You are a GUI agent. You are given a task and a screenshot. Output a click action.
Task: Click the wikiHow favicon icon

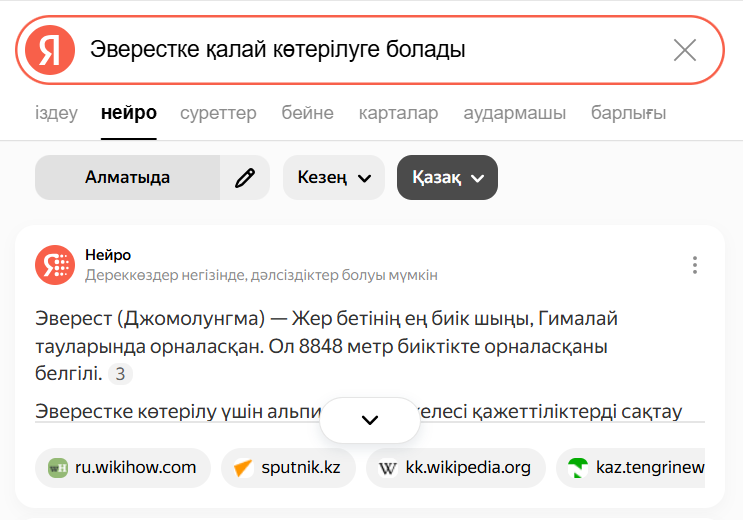click(59, 467)
